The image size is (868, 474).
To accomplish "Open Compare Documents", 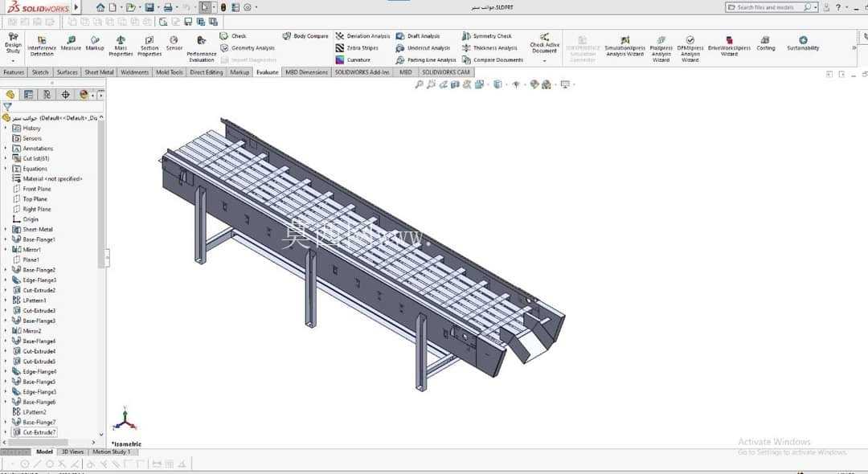I will click(492, 59).
